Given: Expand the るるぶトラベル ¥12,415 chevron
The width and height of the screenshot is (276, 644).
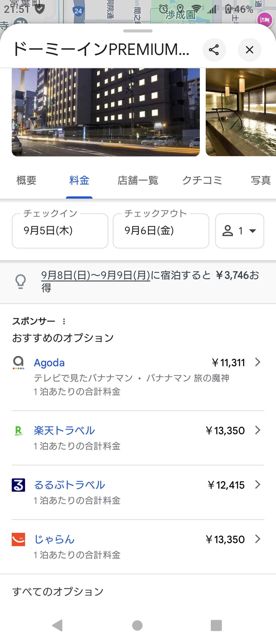Looking at the screenshot, I should pos(258,485).
